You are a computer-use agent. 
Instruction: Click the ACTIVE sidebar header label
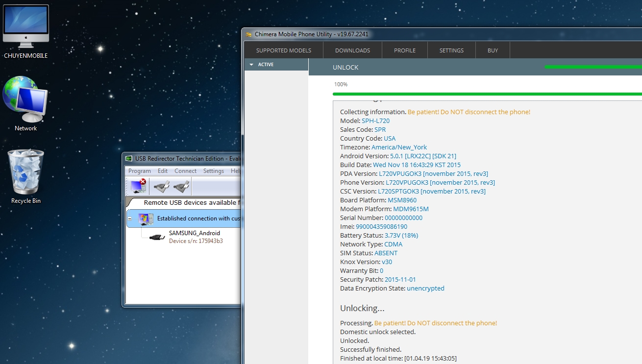click(x=266, y=65)
